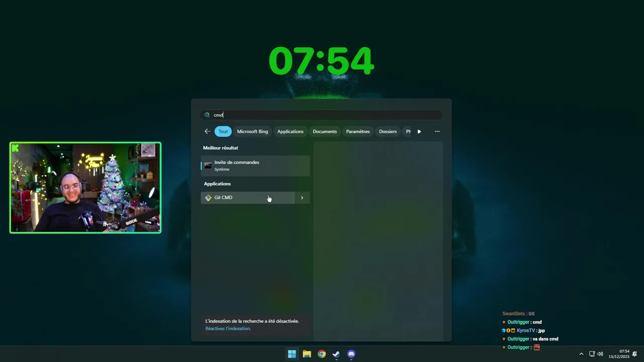This screenshot has width=644, height=362.
Task: Open Steam from the taskbar
Action: 336,354
